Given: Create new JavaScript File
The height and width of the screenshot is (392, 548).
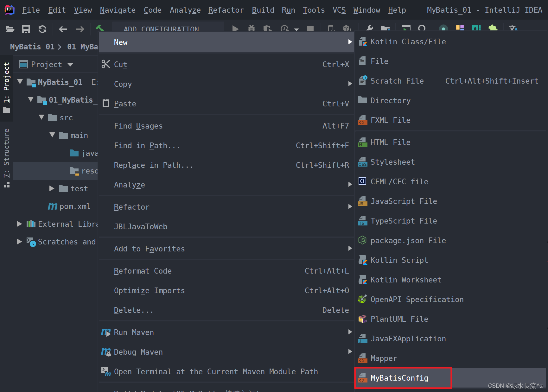Looking at the screenshot, I should pyautogui.click(x=451, y=201).
